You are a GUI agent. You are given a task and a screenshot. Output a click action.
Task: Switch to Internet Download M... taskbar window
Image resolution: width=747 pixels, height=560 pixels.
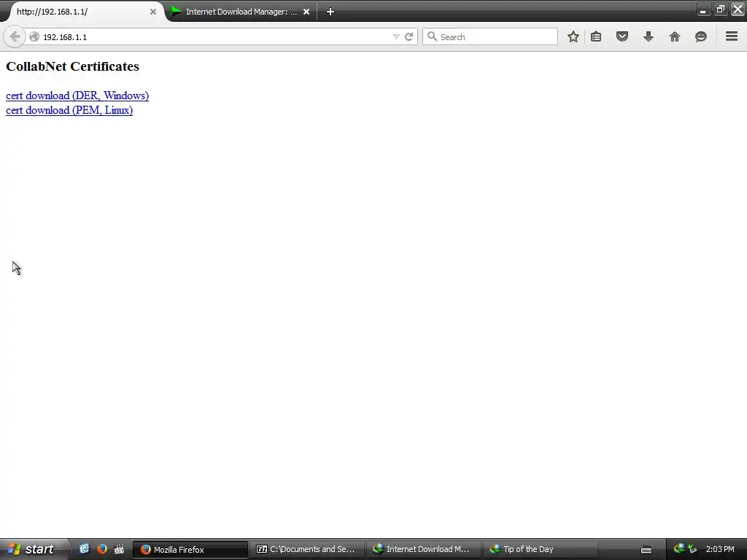coord(424,549)
